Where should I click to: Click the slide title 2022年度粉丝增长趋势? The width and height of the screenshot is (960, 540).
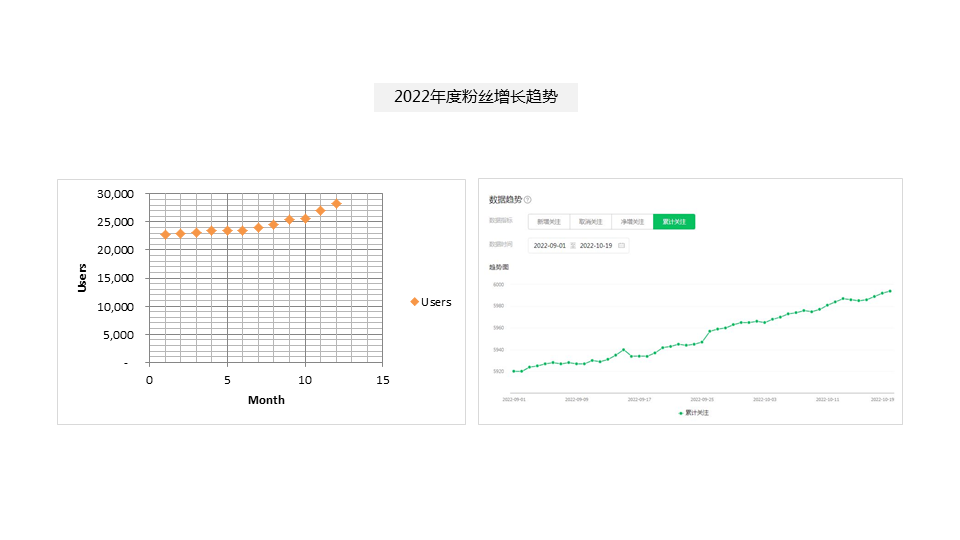click(476, 97)
